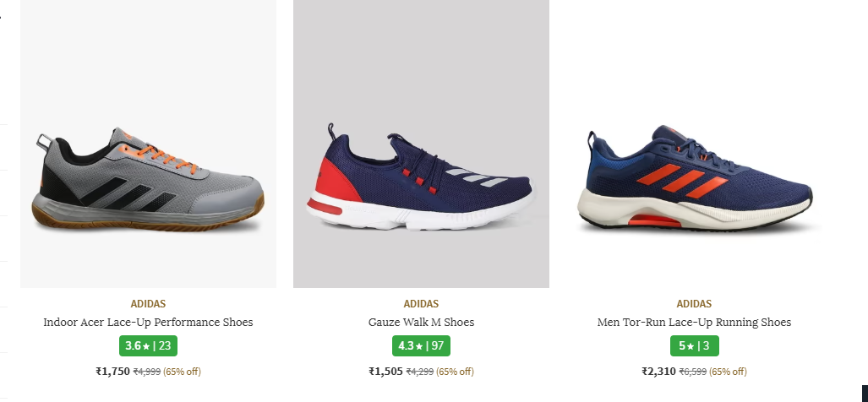Viewport: 868px width, 402px height.
Task: Click the ADIDAS brand above Men Tor-Run
Action: click(694, 304)
